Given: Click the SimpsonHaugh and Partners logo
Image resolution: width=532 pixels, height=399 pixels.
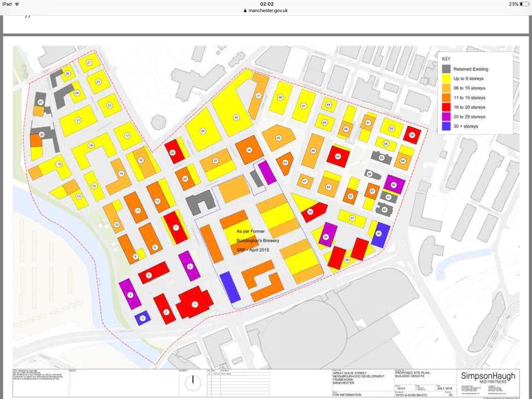Looking at the screenshot, I should coord(488,377).
